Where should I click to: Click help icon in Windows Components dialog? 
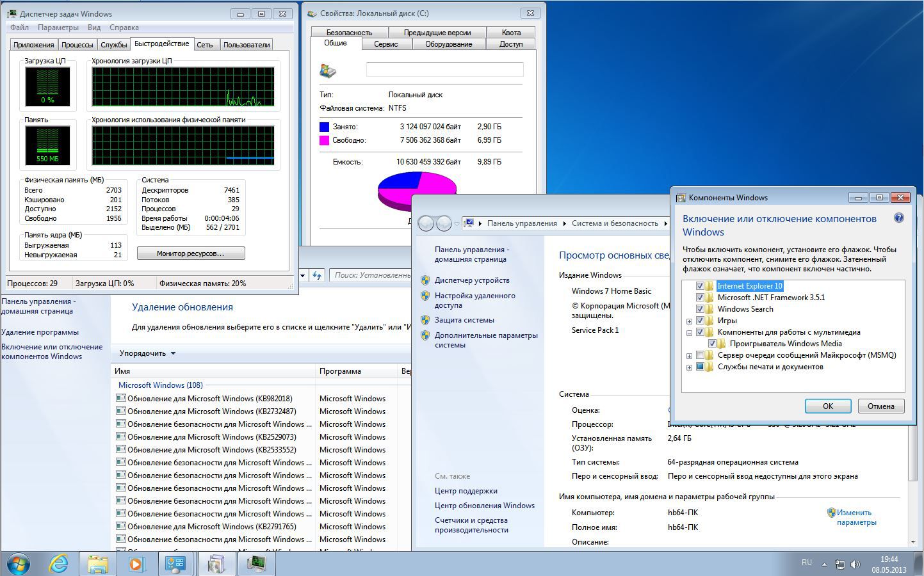899,218
